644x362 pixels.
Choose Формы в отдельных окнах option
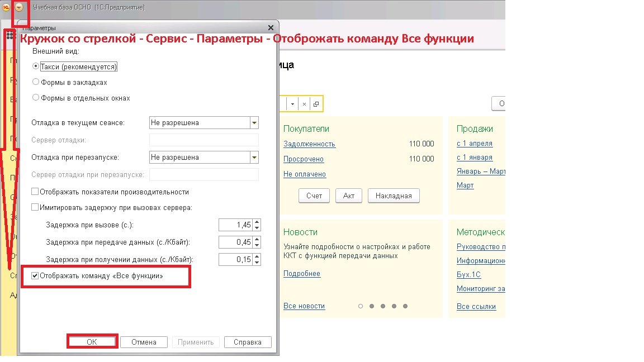click(36, 98)
